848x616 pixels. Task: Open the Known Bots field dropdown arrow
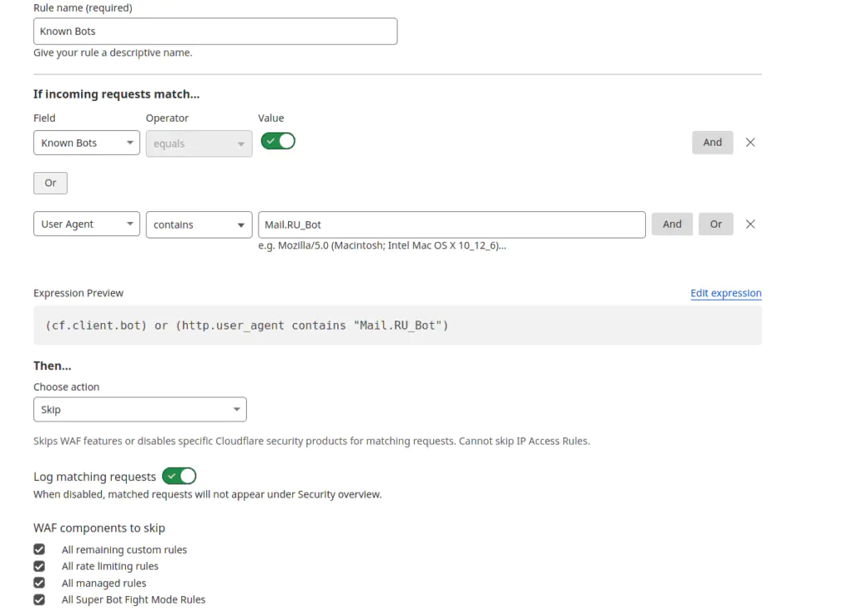(131, 142)
